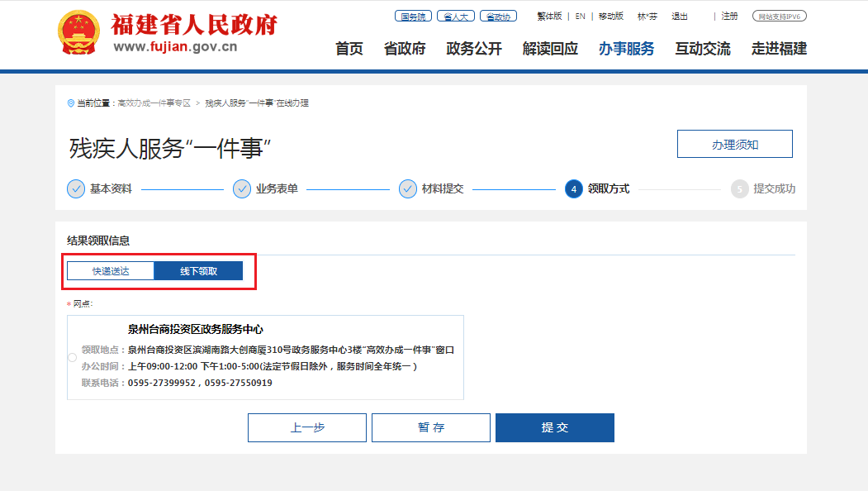Click the 省政协 badge link
Image resolution: width=868 pixels, height=491 pixels.
tap(498, 17)
